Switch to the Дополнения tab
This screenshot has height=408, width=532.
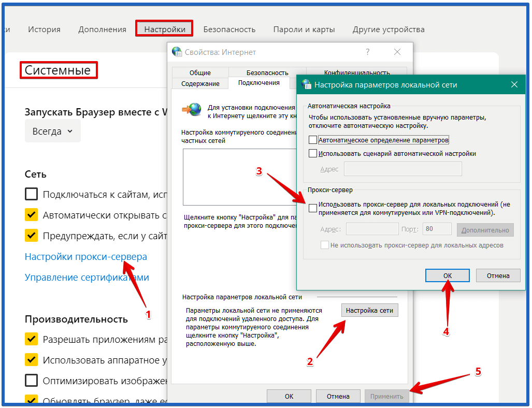[102, 30]
